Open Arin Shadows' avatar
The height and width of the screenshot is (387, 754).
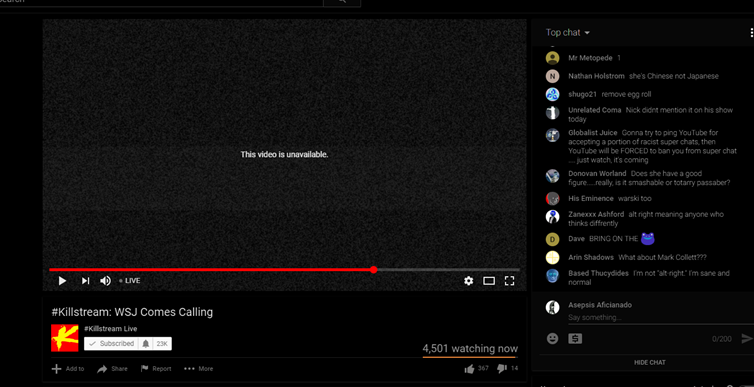pos(553,258)
